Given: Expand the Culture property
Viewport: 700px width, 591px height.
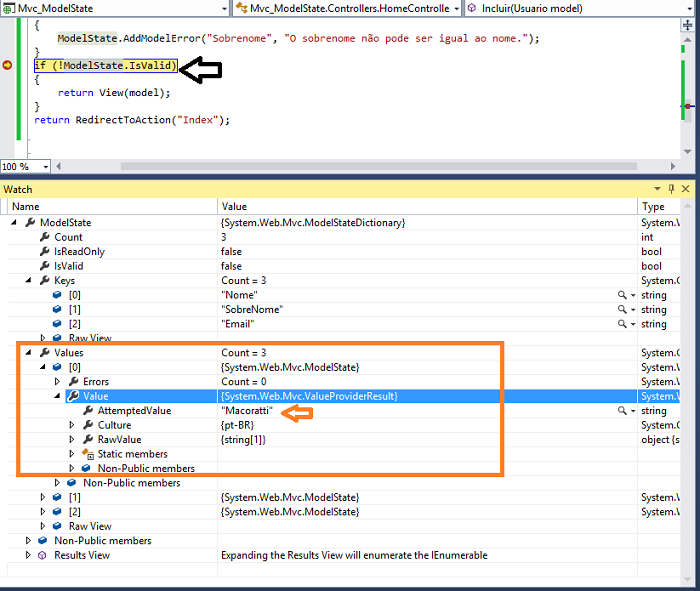Looking at the screenshot, I should point(71,425).
